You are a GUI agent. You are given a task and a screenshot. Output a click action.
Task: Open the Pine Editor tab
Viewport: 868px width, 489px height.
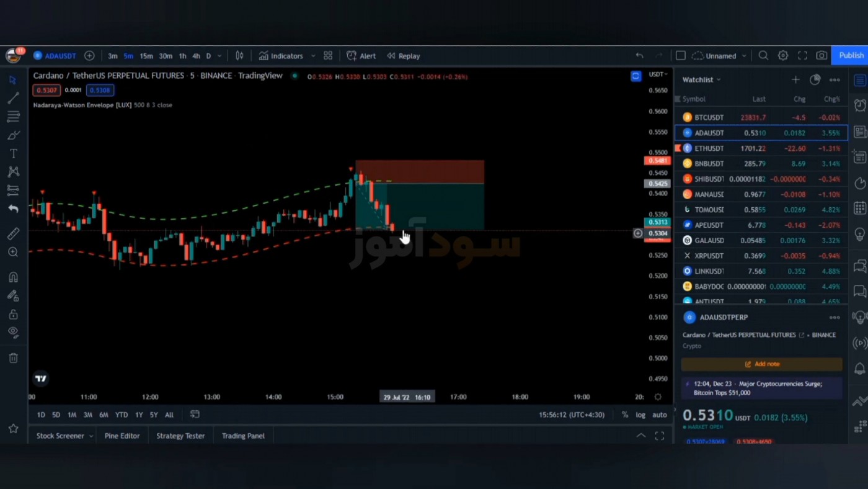tap(122, 436)
